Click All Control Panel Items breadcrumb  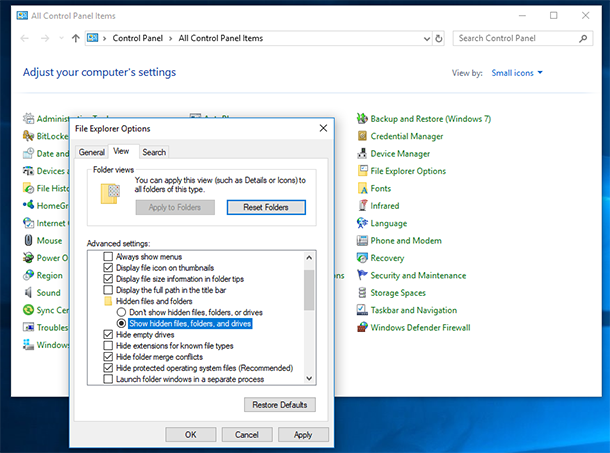click(221, 38)
